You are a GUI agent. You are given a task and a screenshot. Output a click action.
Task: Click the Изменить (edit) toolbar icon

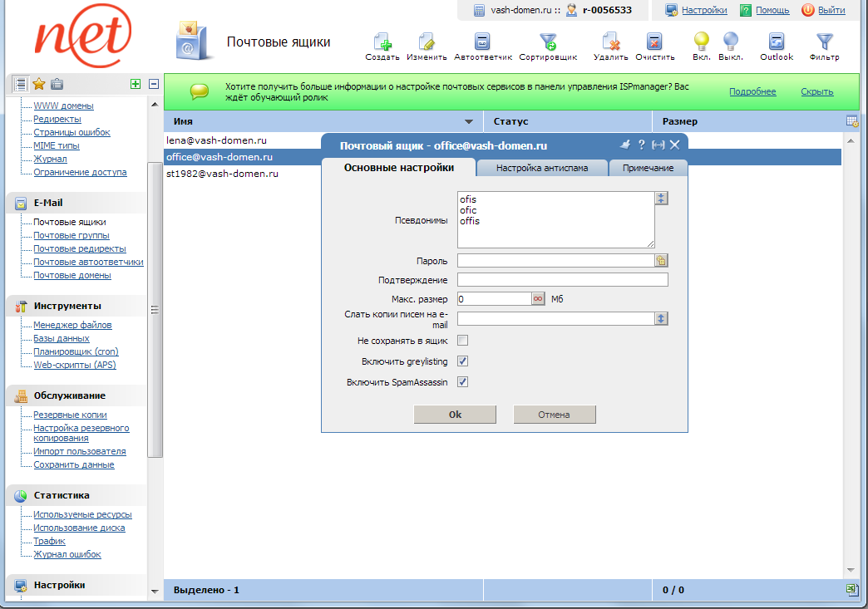point(427,42)
